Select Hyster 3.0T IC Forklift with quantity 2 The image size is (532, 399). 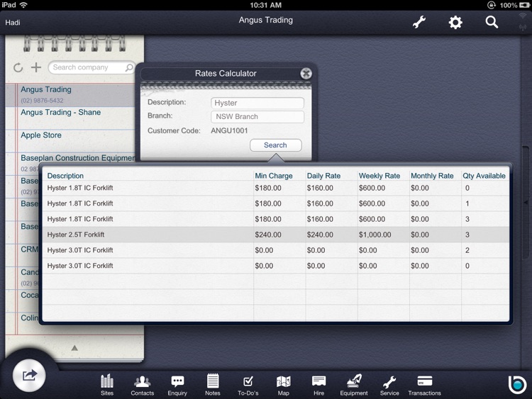coord(275,250)
